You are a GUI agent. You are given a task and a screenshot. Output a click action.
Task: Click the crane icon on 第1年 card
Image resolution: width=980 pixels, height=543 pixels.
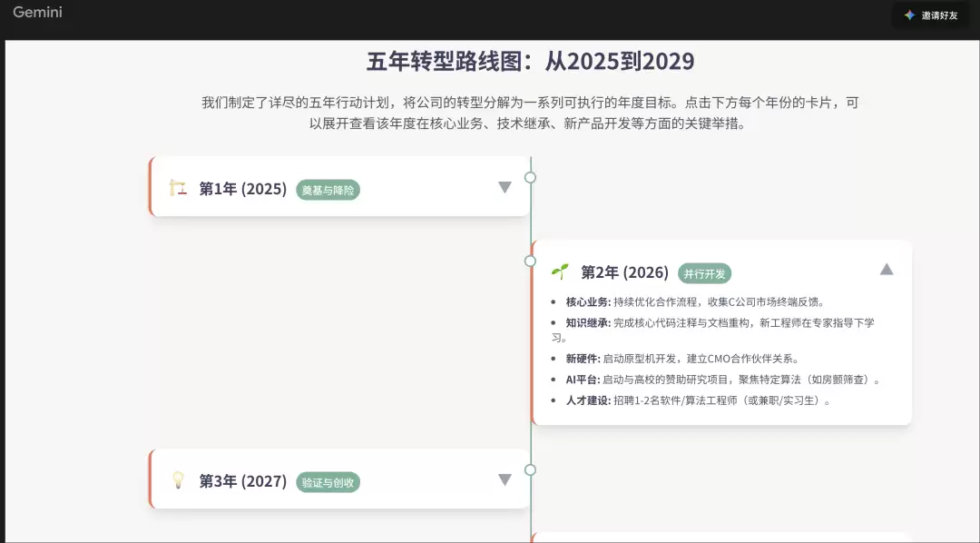pyautogui.click(x=178, y=188)
